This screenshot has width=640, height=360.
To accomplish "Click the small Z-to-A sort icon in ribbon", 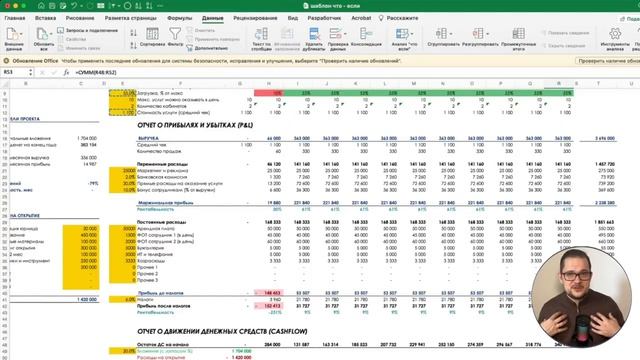I will click(133, 46).
